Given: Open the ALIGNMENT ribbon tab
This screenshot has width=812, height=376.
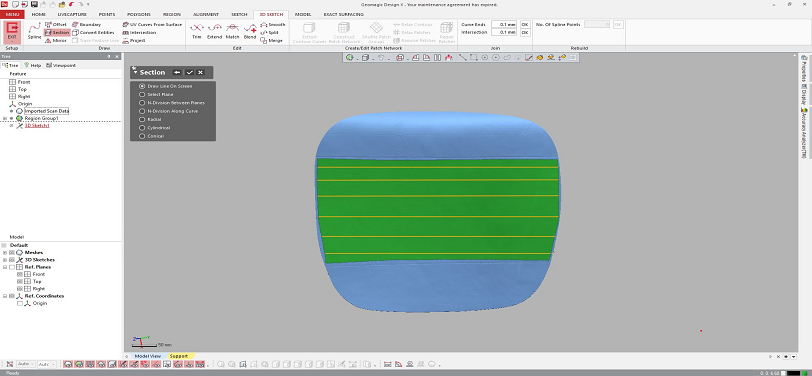Looking at the screenshot, I should 206,15.
